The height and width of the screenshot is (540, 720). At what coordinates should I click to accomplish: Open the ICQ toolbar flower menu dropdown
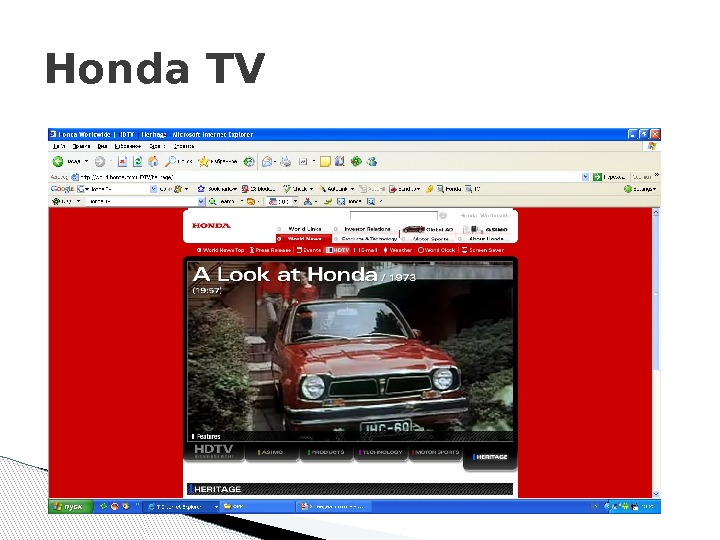79,201
